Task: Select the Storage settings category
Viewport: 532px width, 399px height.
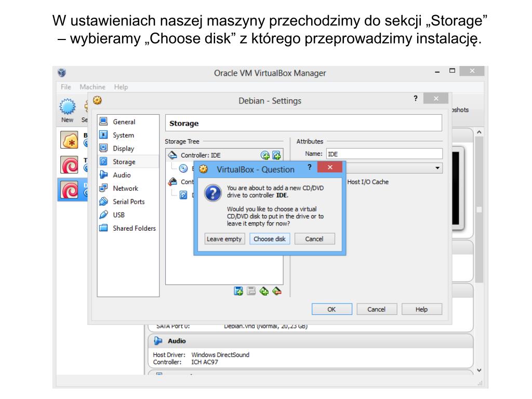Action: point(128,162)
